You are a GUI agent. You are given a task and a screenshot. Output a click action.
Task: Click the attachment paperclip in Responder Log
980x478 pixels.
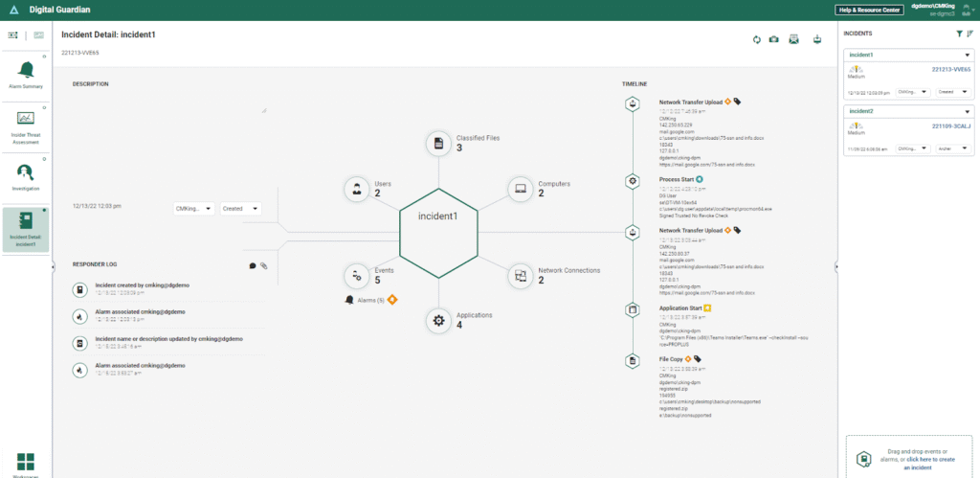(263, 265)
